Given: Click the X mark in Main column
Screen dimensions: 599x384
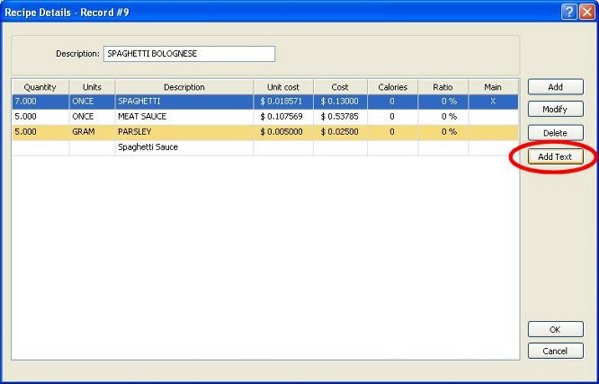Looking at the screenshot, I should [493, 101].
